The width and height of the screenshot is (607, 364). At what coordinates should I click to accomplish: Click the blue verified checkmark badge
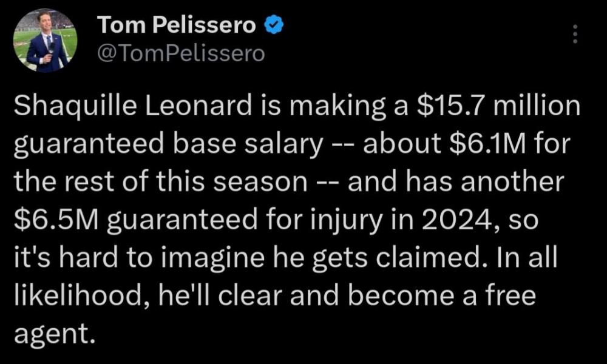click(274, 26)
